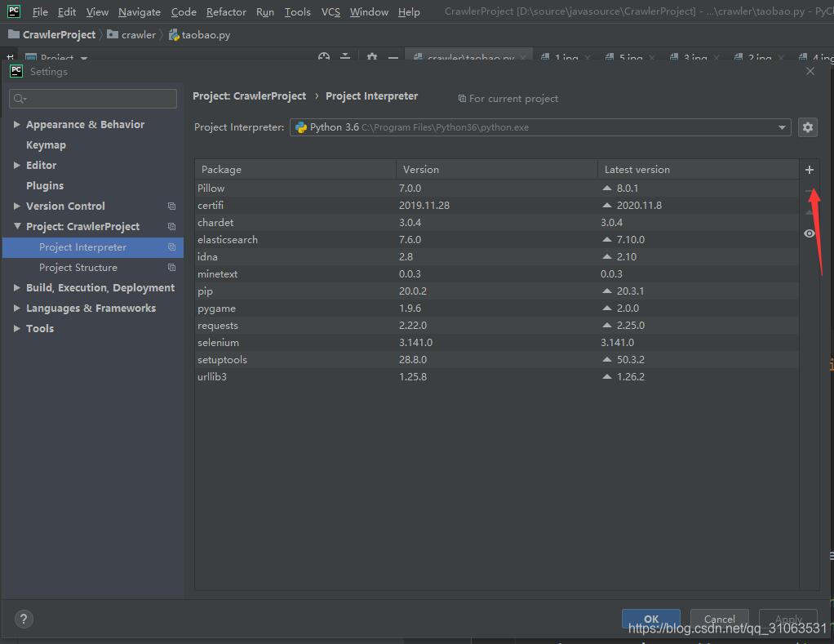Open the Navigate menu

point(140,11)
